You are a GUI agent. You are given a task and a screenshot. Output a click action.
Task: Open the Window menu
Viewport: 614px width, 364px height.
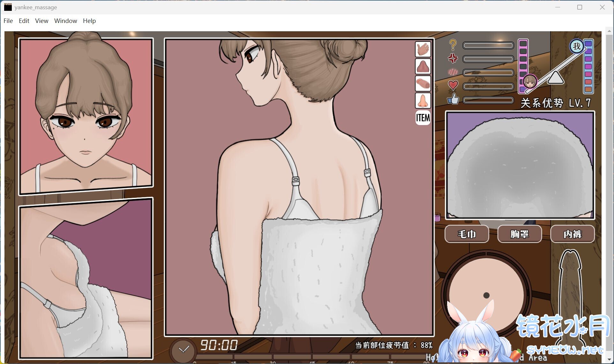point(65,21)
